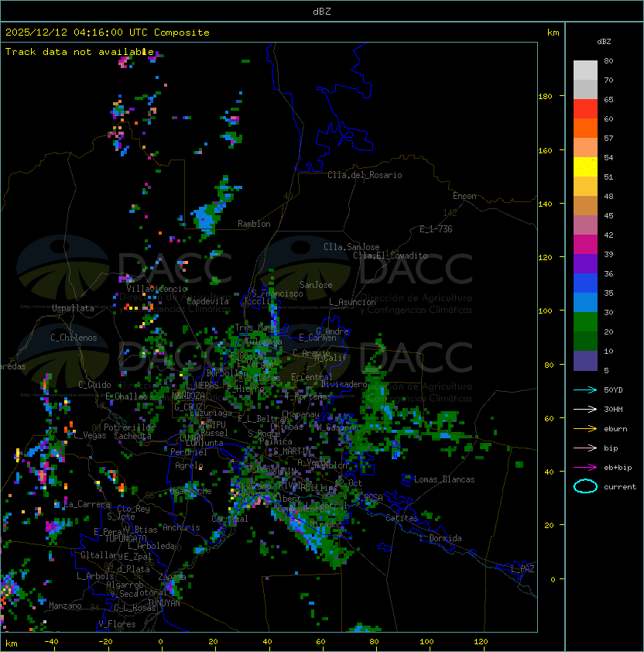Pick the magenta 39-42 dBZ swatch

pyautogui.click(x=585, y=244)
